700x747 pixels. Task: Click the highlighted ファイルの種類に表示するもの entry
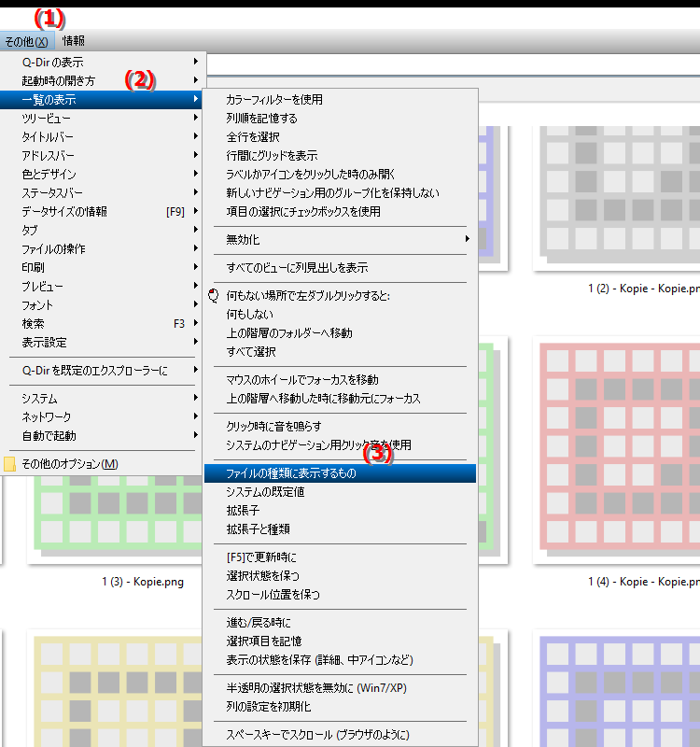(x=340, y=473)
